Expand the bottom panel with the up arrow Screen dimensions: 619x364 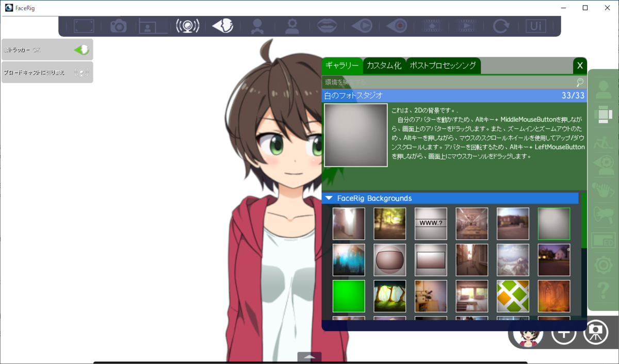(x=309, y=357)
